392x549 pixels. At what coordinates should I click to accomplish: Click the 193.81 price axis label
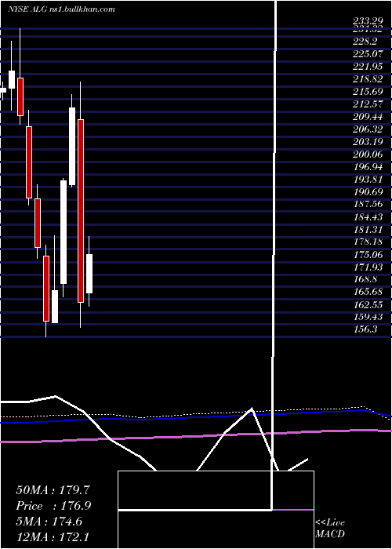(x=368, y=180)
